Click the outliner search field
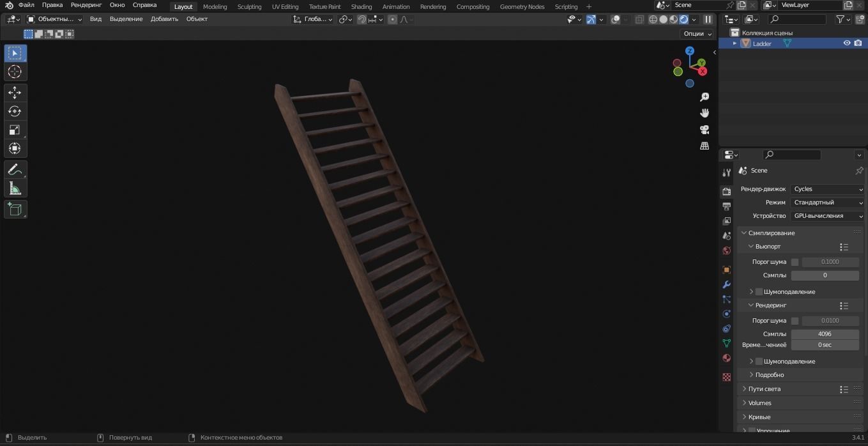868x446 pixels. [x=797, y=19]
